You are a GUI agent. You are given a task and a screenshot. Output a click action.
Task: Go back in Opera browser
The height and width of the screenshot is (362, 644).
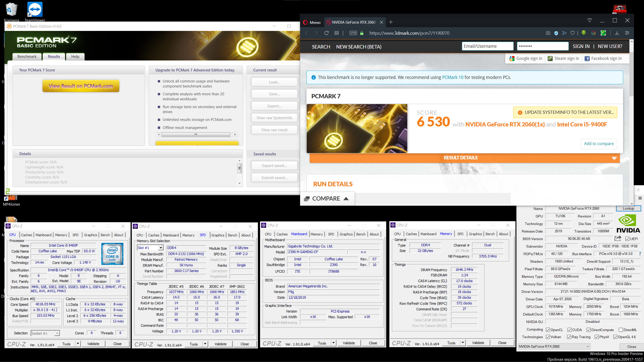point(306,33)
